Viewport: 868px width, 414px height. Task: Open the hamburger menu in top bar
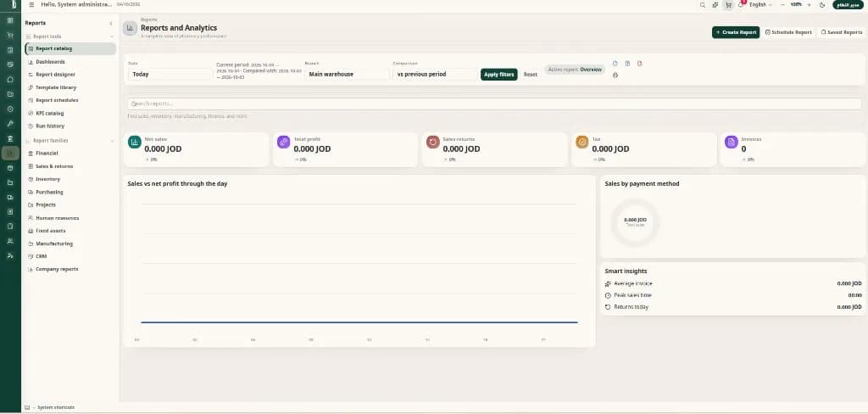pos(31,4)
